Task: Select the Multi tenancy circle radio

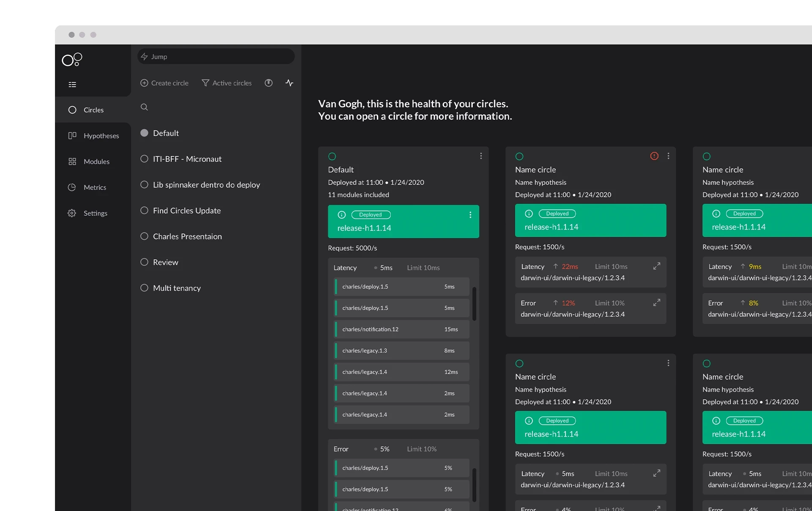Action: pyautogui.click(x=144, y=287)
